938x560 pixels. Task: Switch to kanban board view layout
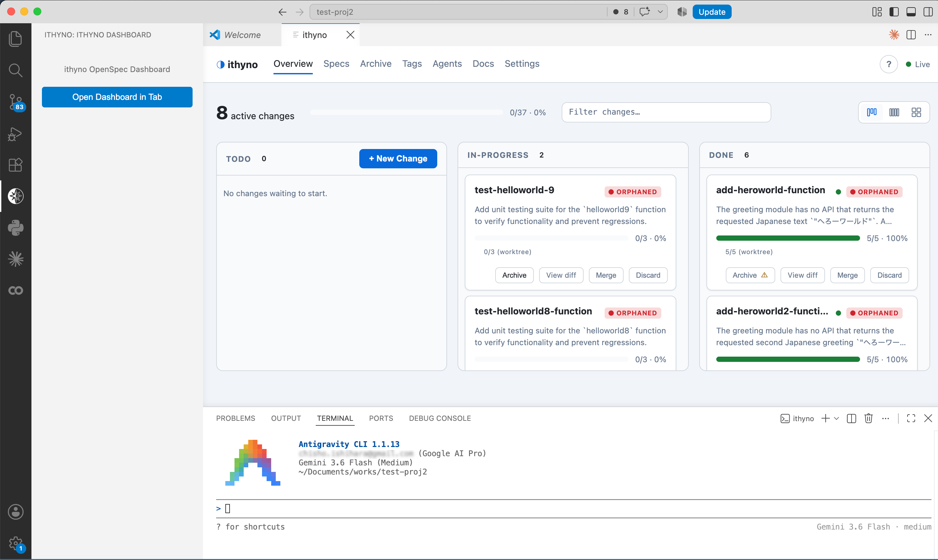(x=872, y=112)
